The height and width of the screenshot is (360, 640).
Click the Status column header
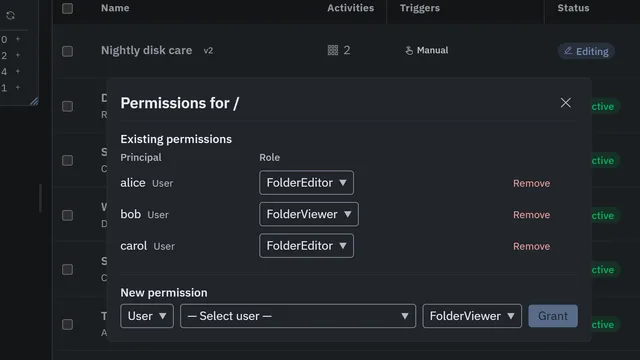click(573, 8)
